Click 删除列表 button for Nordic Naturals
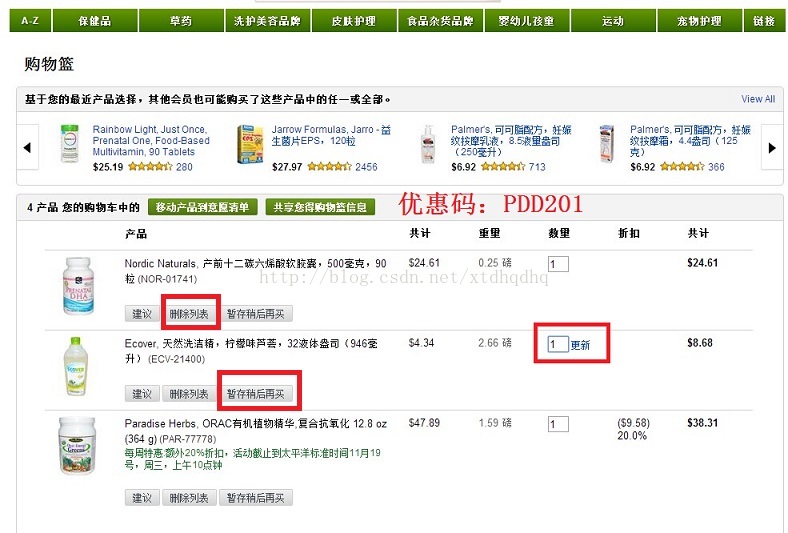Image resolution: width=788 pixels, height=533 pixels. [189, 314]
